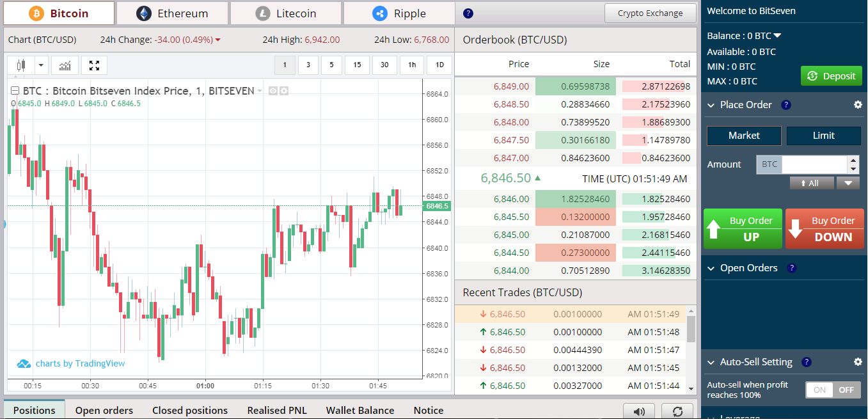Open Open Orders help question icon
The image size is (868, 419).
pyautogui.click(x=791, y=268)
